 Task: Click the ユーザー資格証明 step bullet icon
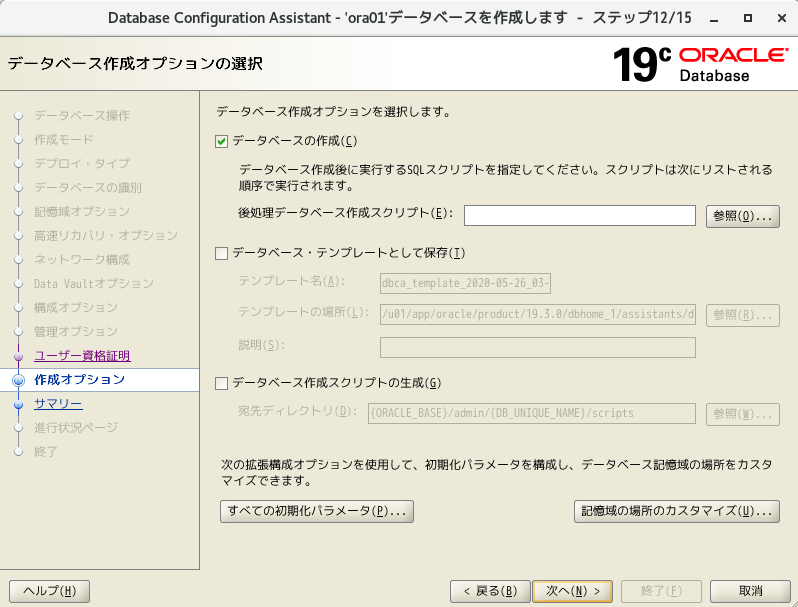click(x=19, y=356)
